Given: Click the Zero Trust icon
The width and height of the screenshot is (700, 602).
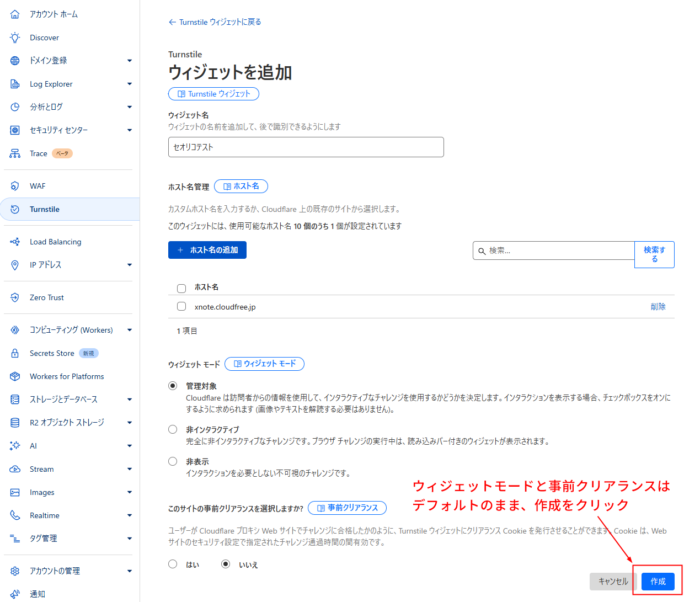Looking at the screenshot, I should coord(15,297).
